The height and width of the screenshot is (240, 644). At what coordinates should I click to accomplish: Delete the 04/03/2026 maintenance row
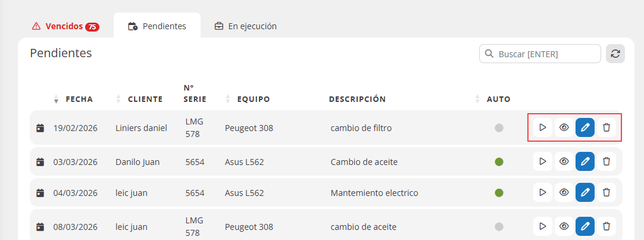(607, 192)
